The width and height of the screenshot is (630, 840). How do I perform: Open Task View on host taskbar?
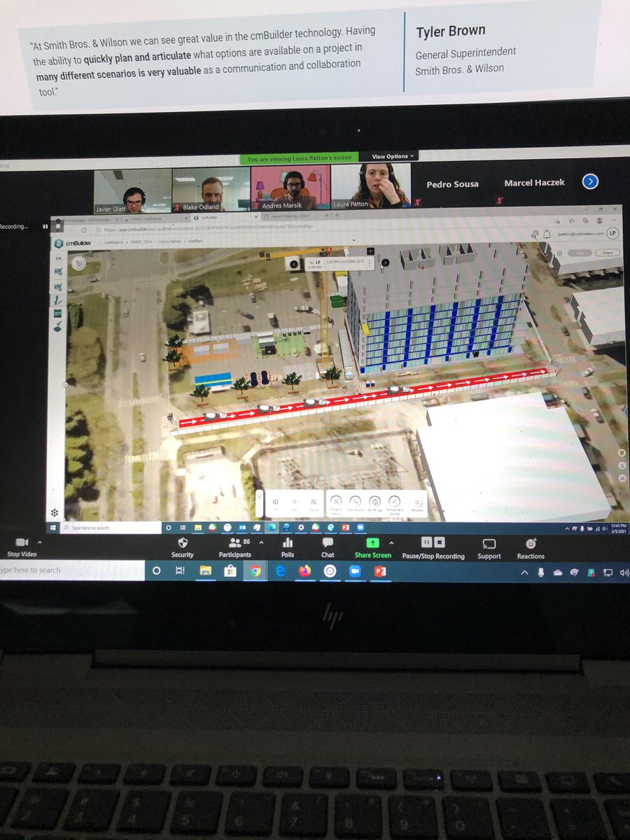181,571
